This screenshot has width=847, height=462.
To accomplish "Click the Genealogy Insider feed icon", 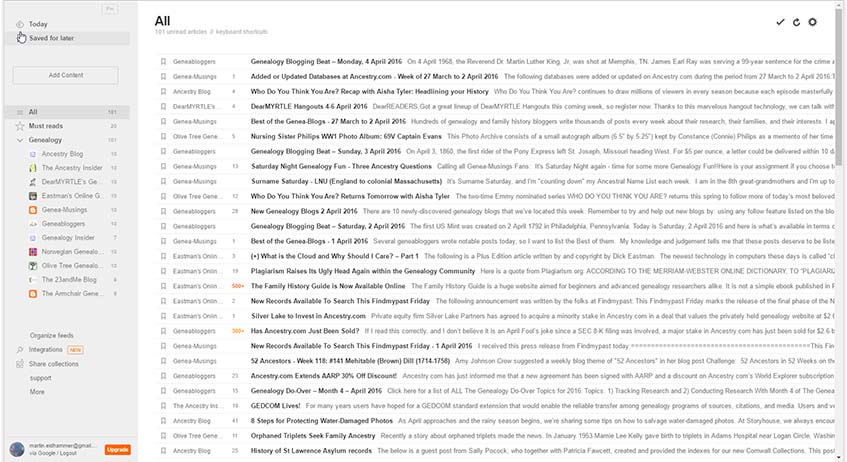I will click(x=32, y=238).
